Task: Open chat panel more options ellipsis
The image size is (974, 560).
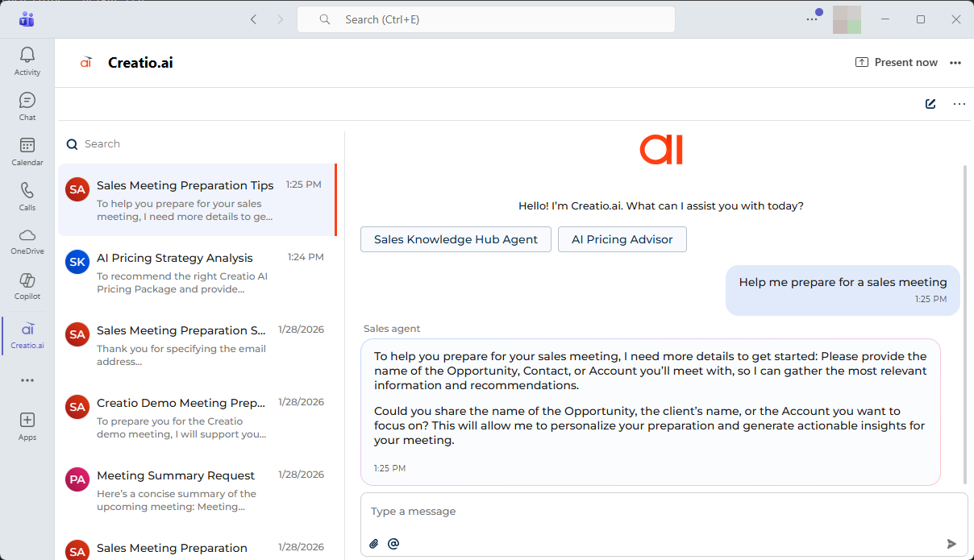Action: pyautogui.click(x=959, y=104)
